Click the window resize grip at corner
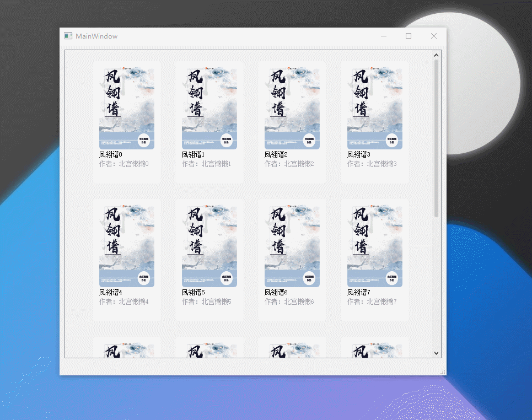 (443, 372)
